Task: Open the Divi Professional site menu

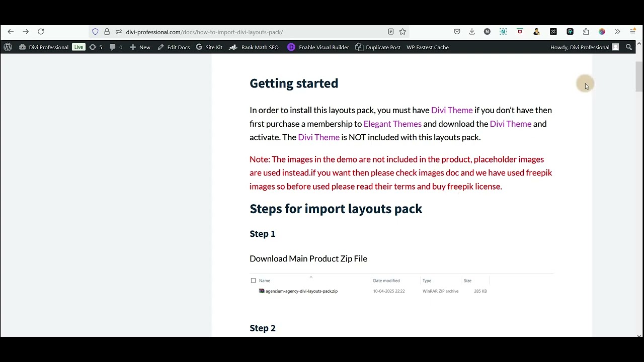Action: click(x=44, y=47)
